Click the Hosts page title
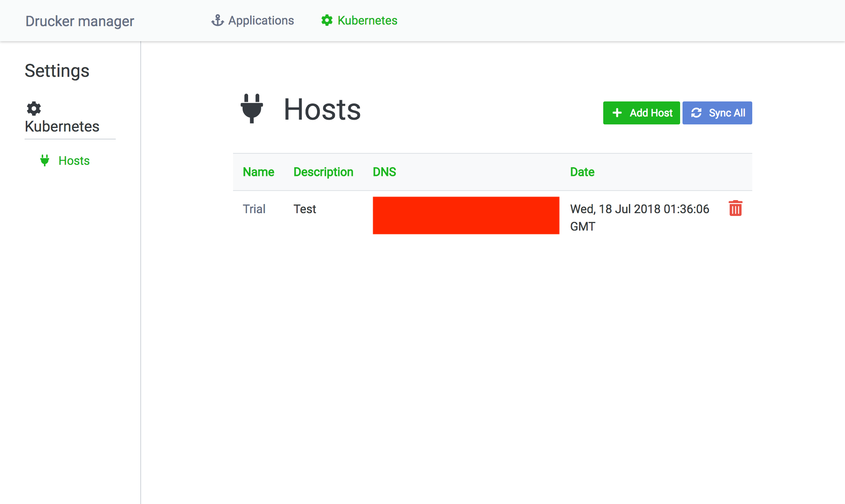Screen dimensions: 845x504 click(x=322, y=109)
